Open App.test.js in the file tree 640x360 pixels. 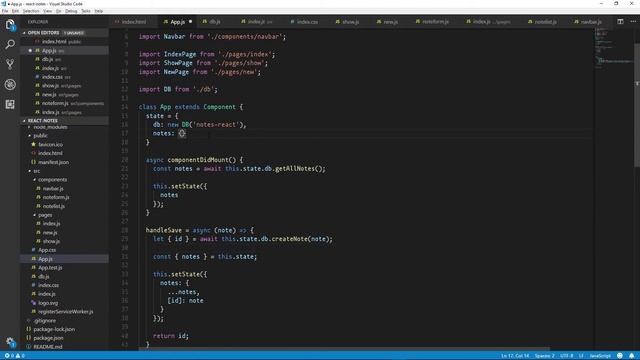pos(50,268)
